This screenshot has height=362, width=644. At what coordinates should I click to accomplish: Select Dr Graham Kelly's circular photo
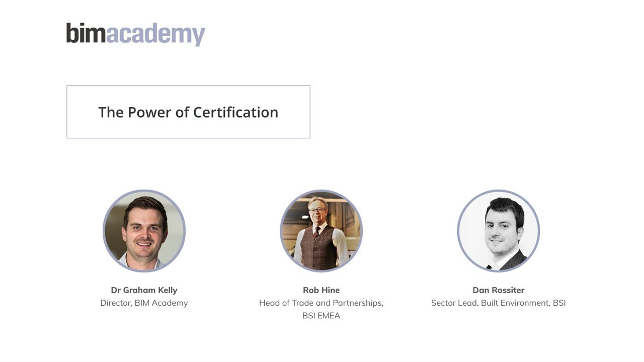(144, 231)
